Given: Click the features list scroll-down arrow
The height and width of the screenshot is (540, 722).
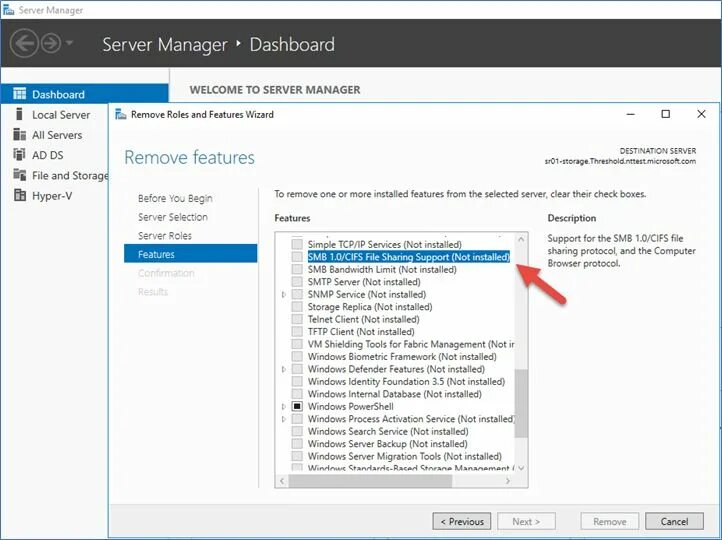Looking at the screenshot, I should [521, 468].
